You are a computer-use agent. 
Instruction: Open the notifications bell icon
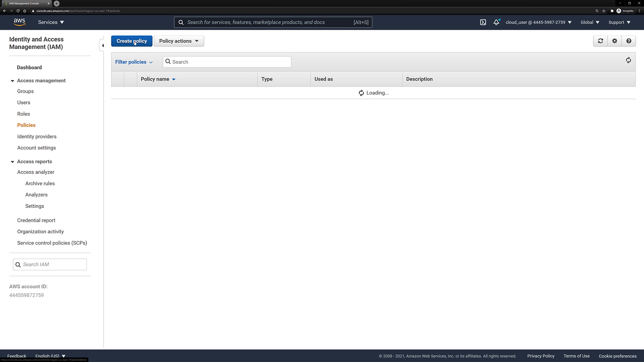(496, 22)
